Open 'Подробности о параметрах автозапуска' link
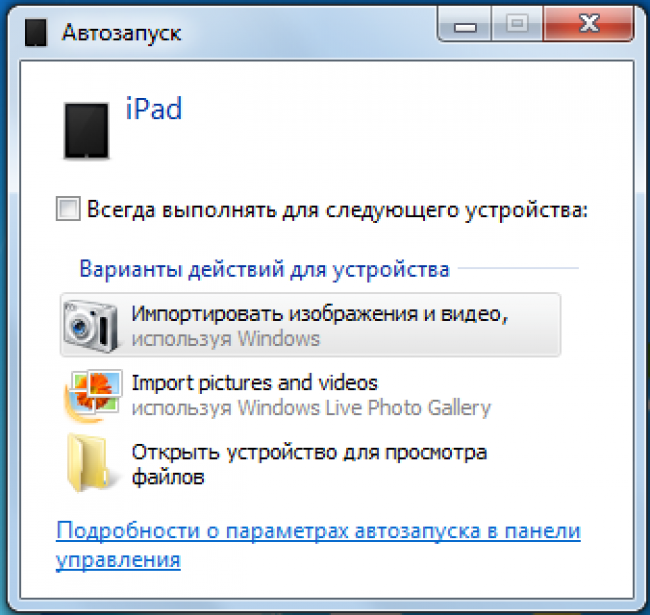 (318, 545)
